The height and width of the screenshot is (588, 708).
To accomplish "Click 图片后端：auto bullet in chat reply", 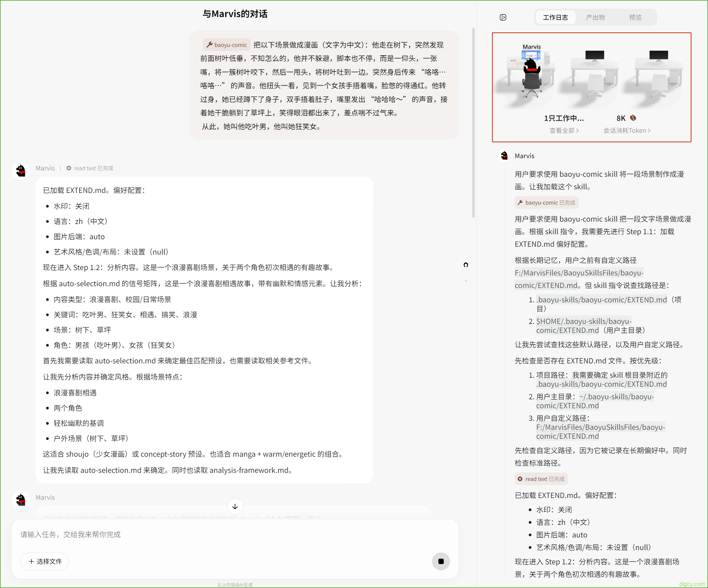I will click(x=79, y=237).
